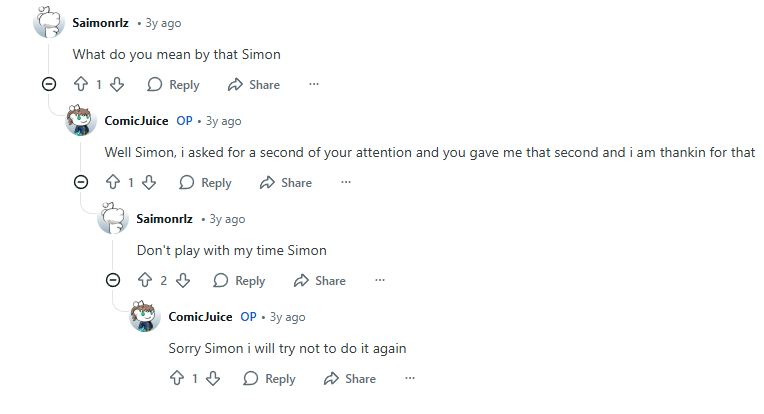
Task: Downvote the "Sorry Simon" comment
Action: coord(212,379)
